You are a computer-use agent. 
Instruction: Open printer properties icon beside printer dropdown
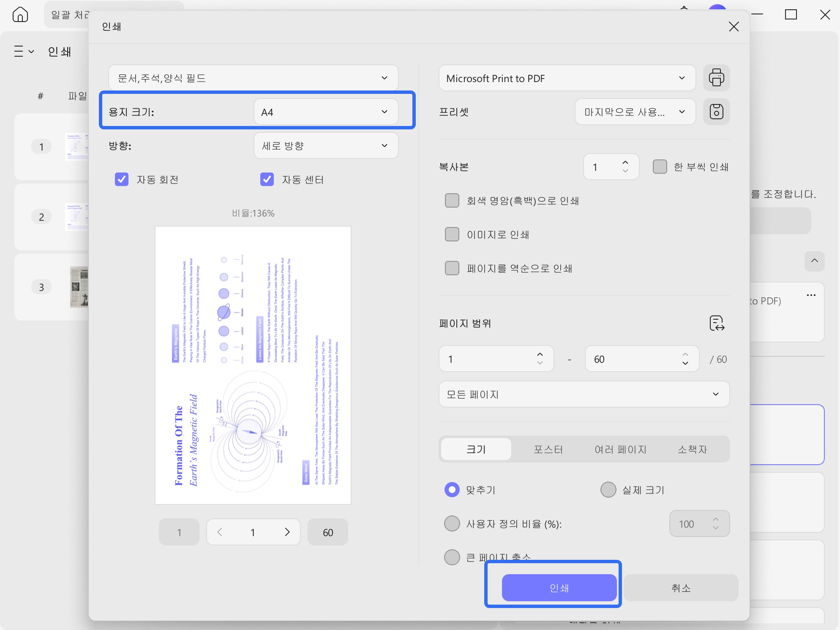coord(716,78)
